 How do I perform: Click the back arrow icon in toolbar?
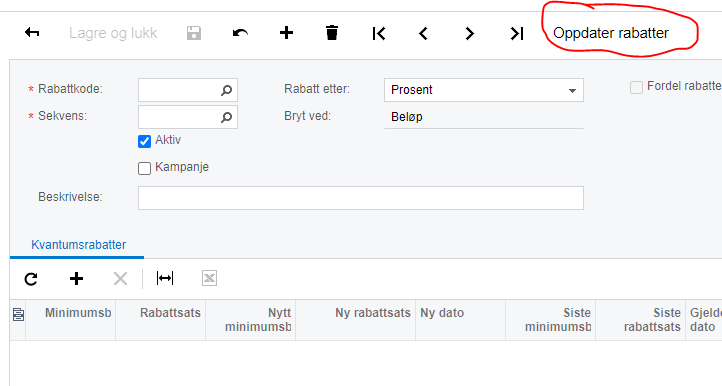(32, 33)
